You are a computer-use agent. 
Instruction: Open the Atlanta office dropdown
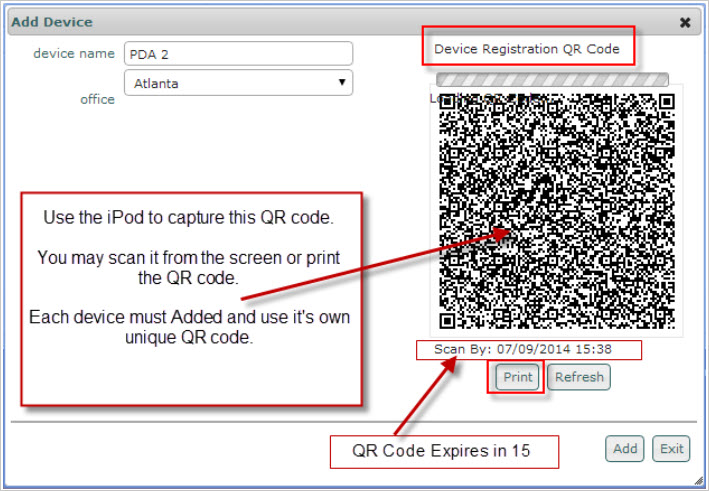point(238,83)
